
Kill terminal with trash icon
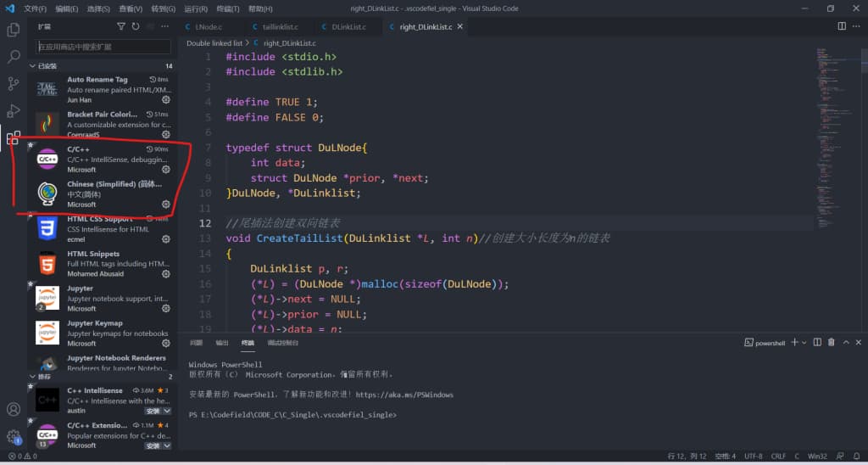831,343
